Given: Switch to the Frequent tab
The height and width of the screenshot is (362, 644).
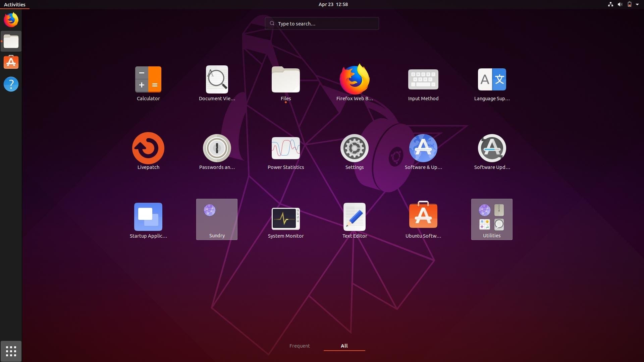Looking at the screenshot, I should click(x=300, y=346).
